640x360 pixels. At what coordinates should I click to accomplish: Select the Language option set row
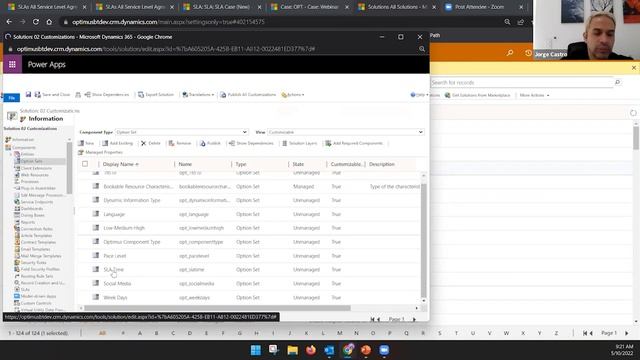point(249,214)
